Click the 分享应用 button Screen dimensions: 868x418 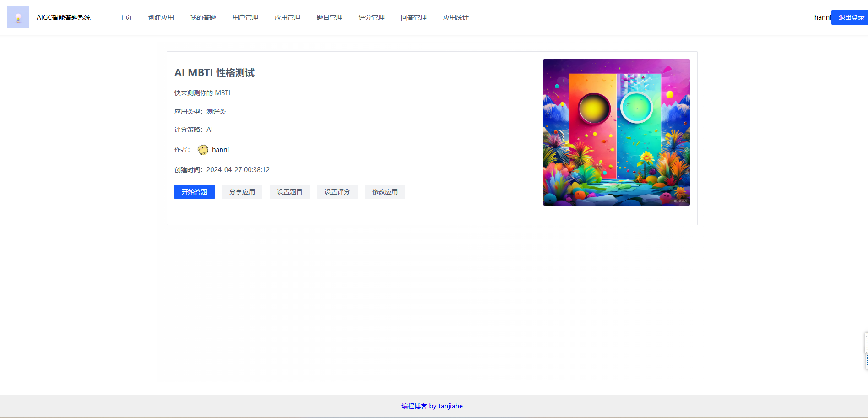click(x=242, y=192)
